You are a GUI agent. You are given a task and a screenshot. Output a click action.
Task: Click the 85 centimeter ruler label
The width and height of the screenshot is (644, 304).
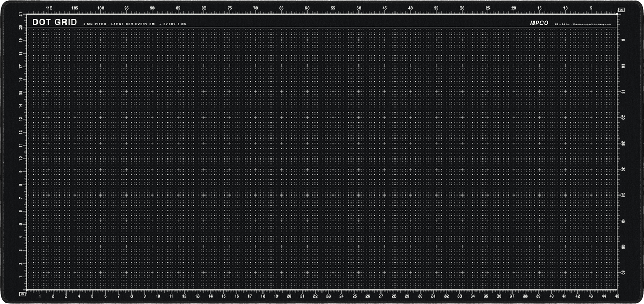pos(178,8)
